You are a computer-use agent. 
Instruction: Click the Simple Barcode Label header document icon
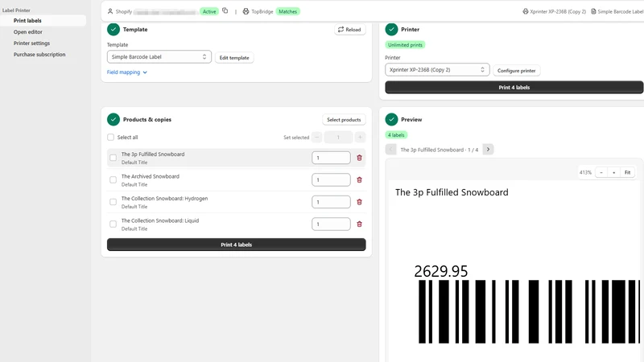593,11
